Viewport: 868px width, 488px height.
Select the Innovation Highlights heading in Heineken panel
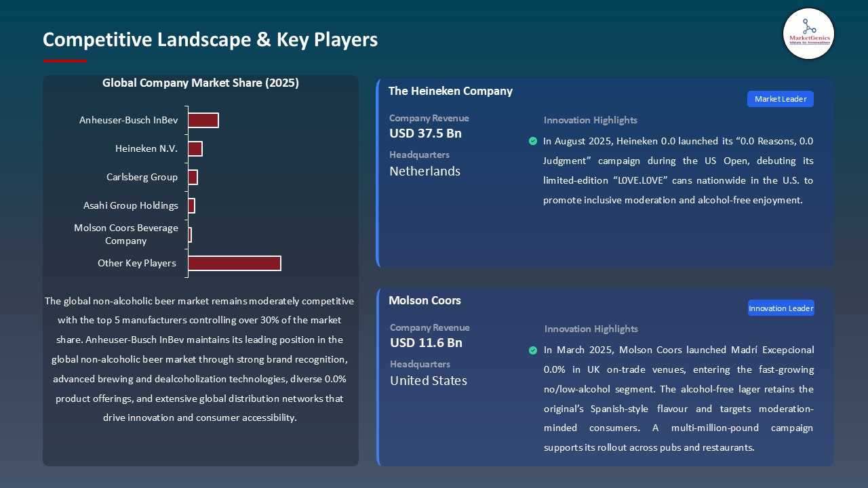point(590,120)
